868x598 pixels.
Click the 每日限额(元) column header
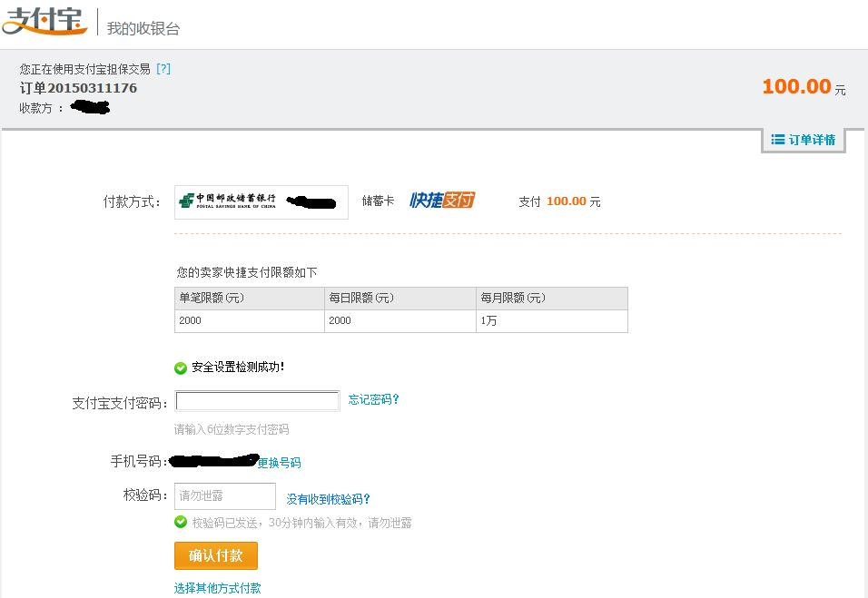click(400, 299)
